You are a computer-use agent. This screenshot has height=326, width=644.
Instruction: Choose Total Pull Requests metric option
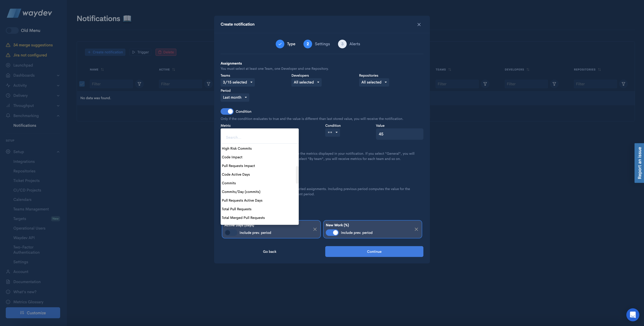pyautogui.click(x=236, y=209)
